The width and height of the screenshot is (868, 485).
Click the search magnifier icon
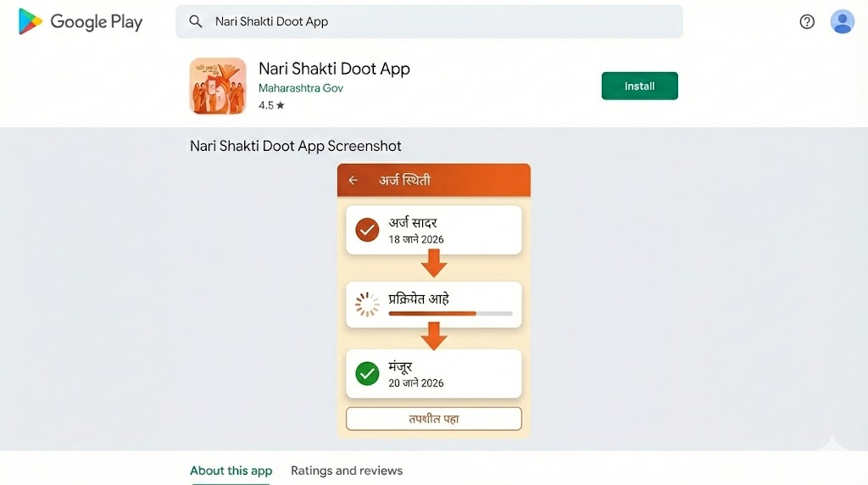click(x=196, y=22)
